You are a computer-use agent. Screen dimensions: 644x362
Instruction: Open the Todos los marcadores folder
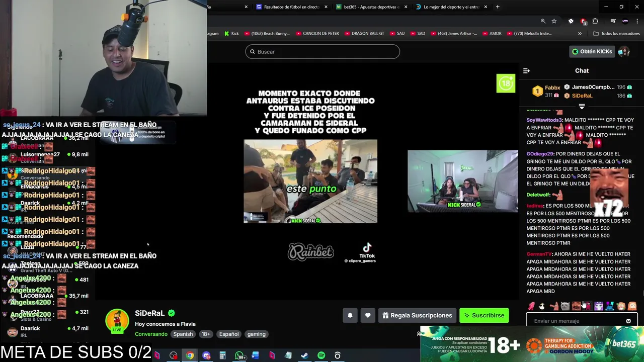(616, 34)
